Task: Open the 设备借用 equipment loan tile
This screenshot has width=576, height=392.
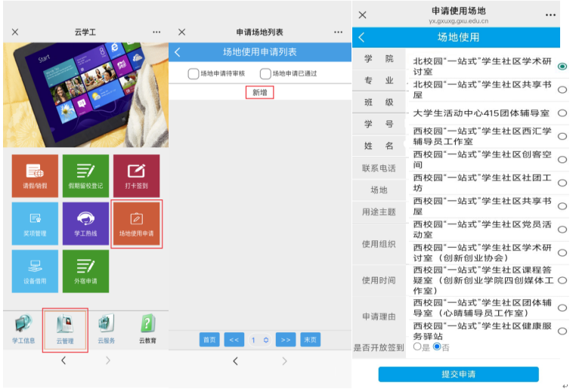Action: pyautogui.click(x=35, y=271)
